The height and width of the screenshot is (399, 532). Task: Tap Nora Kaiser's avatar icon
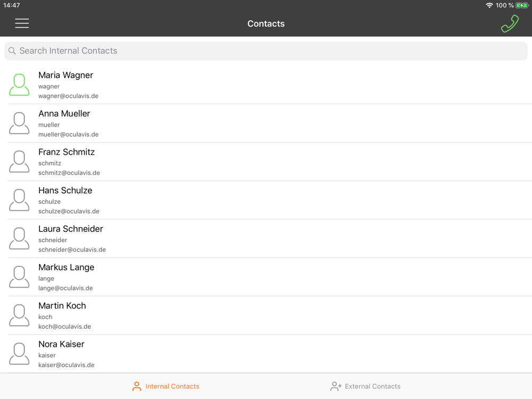point(19,354)
